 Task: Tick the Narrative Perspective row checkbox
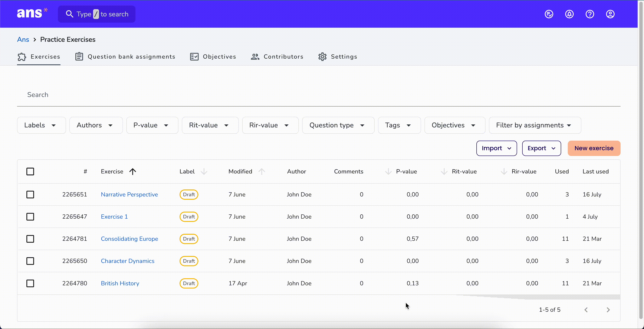pyautogui.click(x=30, y=194)
